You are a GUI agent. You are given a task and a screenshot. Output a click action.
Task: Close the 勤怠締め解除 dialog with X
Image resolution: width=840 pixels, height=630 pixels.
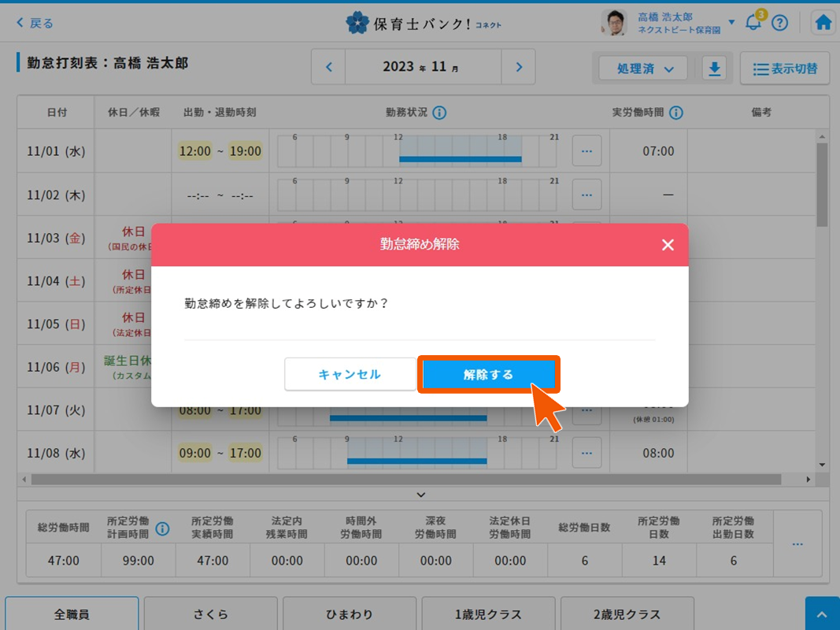668,245
